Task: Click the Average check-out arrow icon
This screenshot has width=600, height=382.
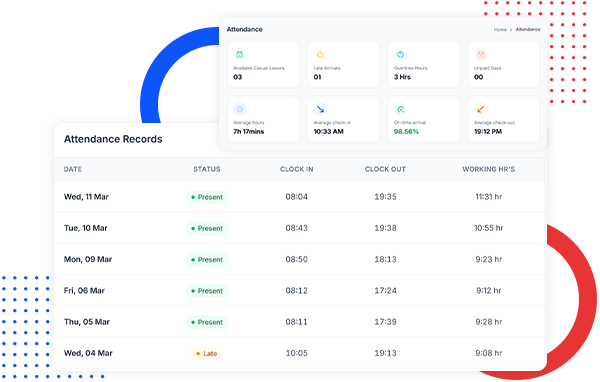Action: (481, 109)
